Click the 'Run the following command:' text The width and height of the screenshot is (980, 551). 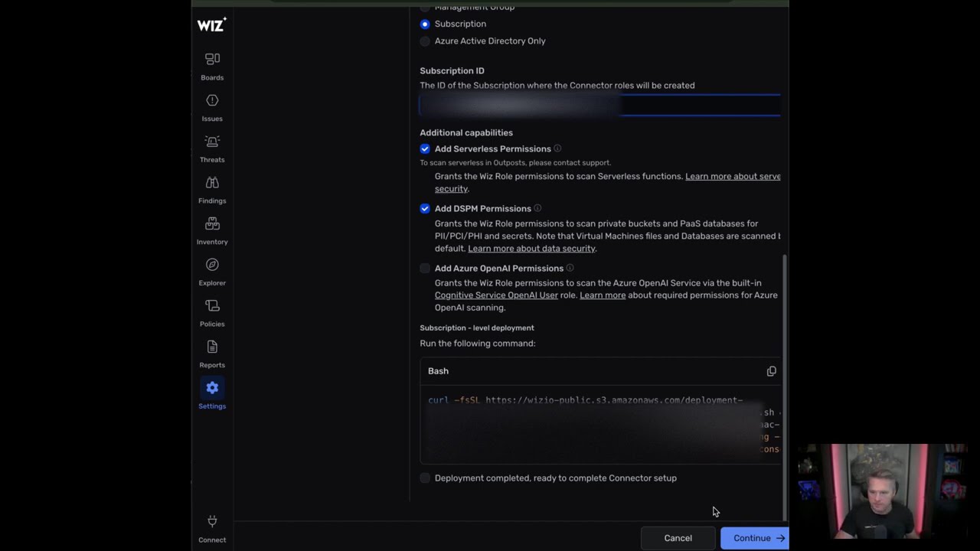pos(478,343)
